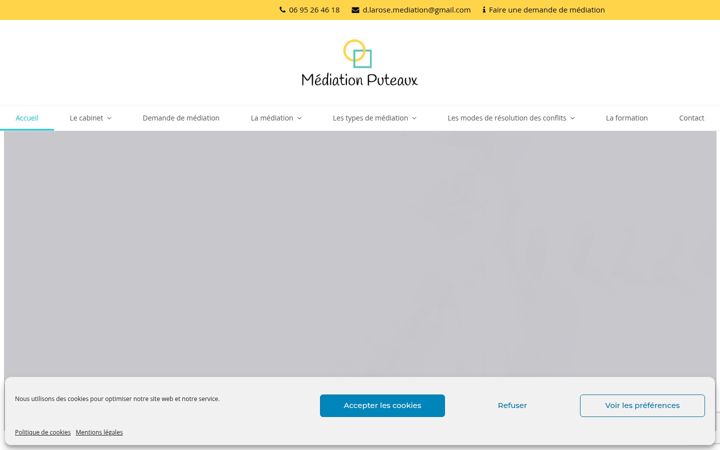Open the 'La médiation' menu item
720x450 pixels.
(x=272, y=118)
